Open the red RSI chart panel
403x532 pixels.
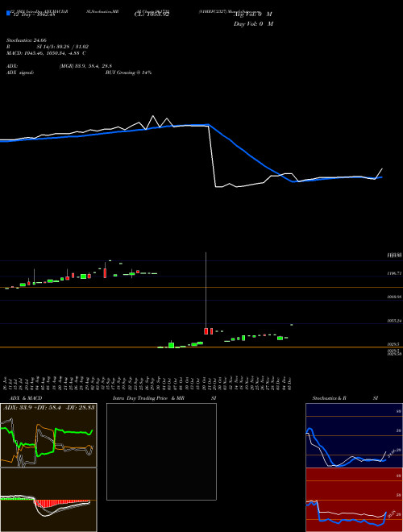pos(354,500)
